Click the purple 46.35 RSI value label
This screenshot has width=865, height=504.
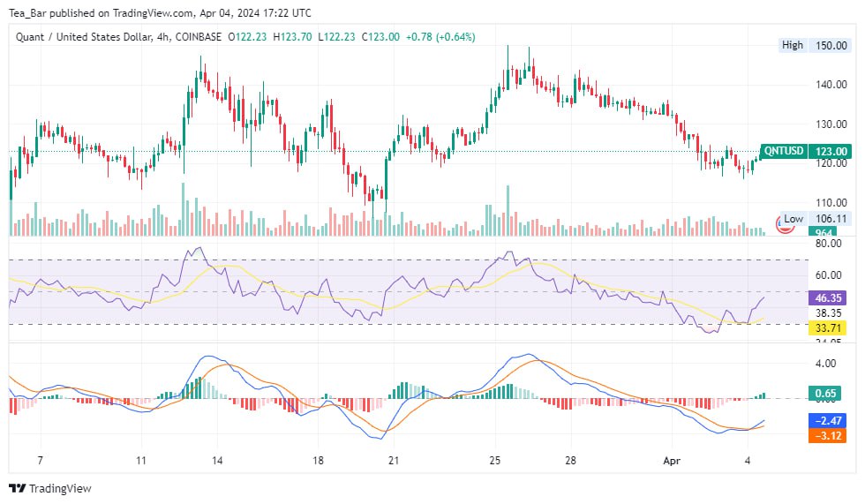tap(828, 297)
